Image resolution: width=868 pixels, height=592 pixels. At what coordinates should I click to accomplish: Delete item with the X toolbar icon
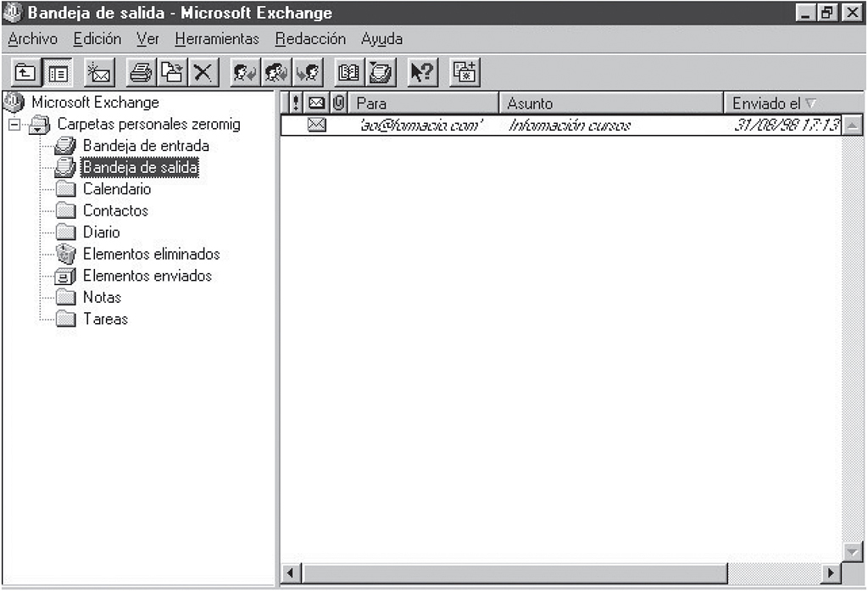pyautogui.click(x=202, y=73)
